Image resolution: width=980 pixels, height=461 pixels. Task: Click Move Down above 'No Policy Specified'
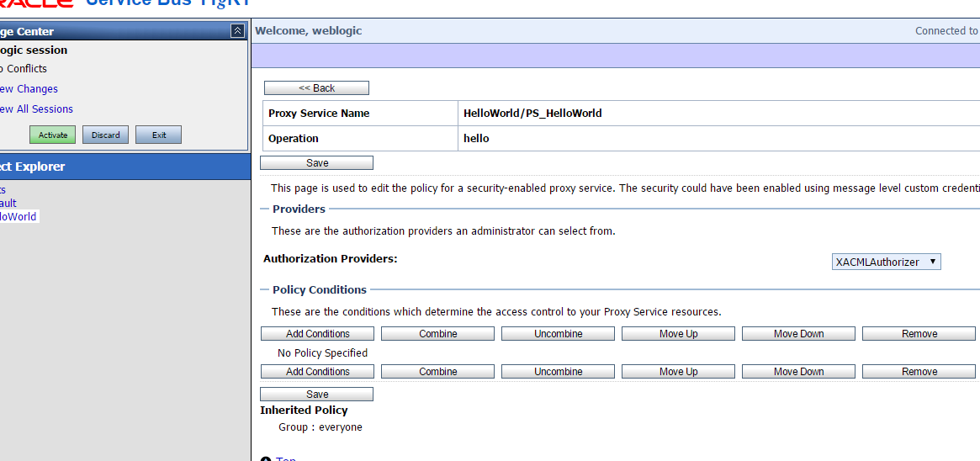[798, 334]
